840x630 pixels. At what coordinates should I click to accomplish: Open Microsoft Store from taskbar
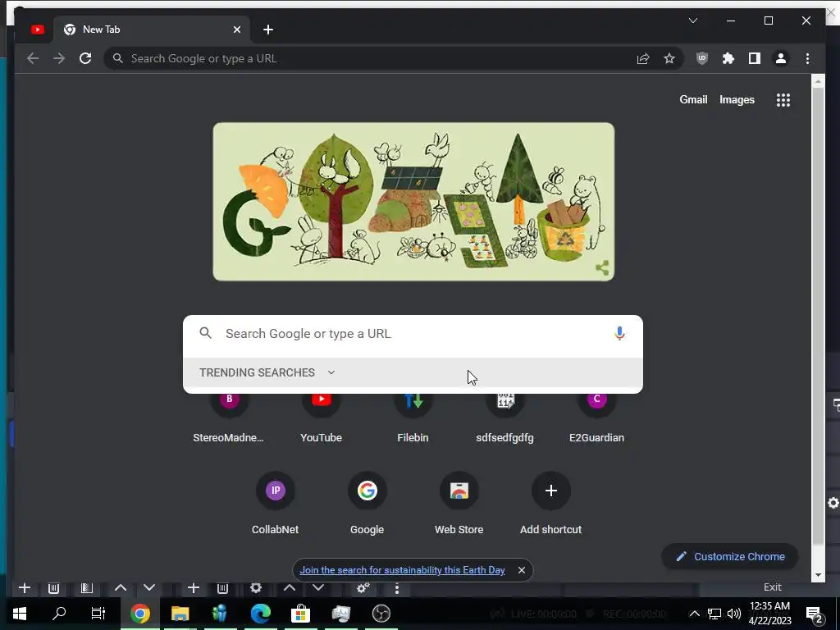click(300, 614)
